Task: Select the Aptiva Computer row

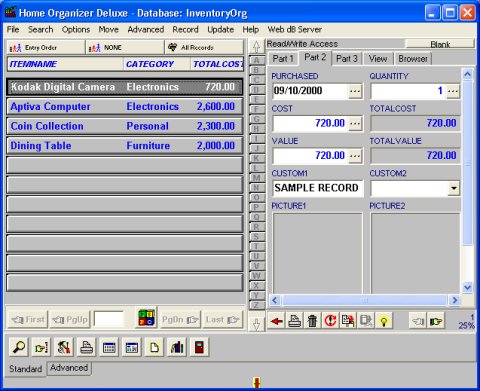Action: [x=125, y=107]
